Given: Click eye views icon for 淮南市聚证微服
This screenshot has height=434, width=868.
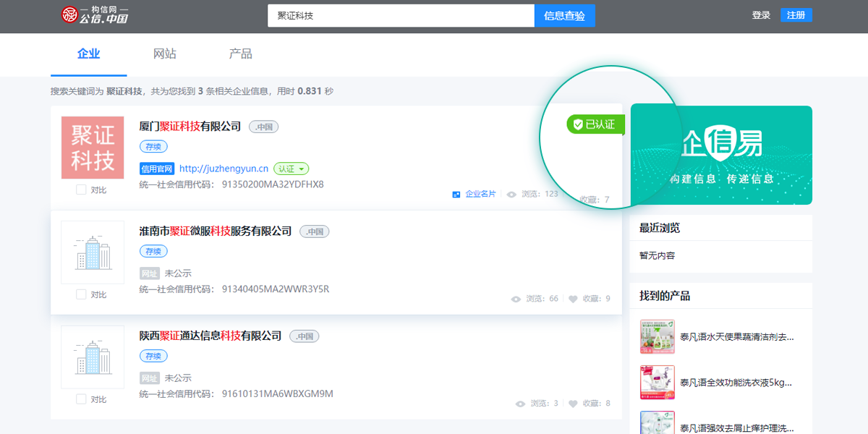Looking at the screenshot, I should pyautogui.click(x=516, y=299).
